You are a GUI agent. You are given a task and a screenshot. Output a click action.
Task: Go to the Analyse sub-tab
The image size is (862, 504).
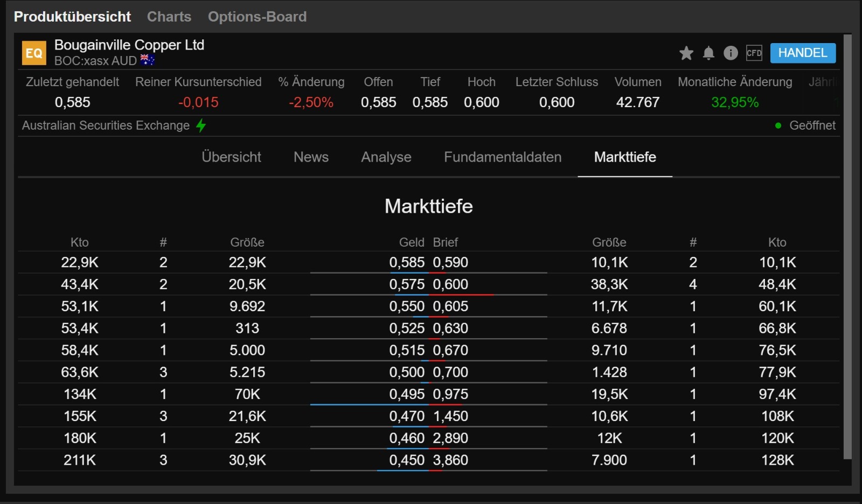pyautogui.click(x=386, y=157)
